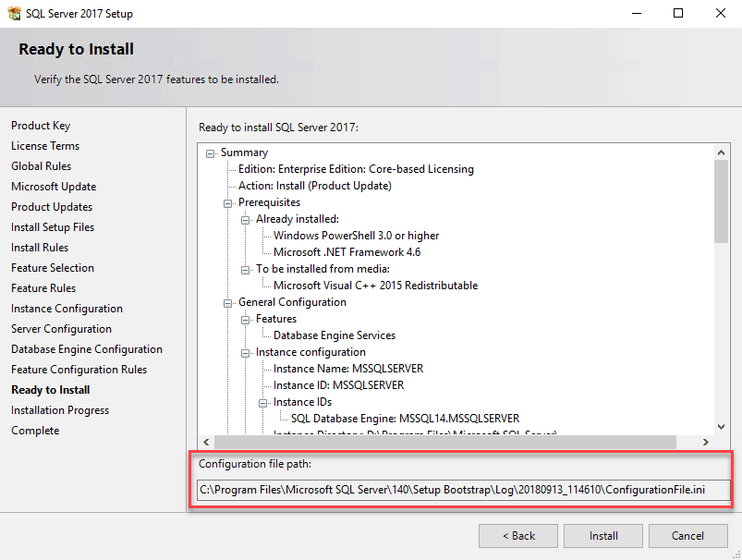The width and height of the screenshot is (742, 560).
Task: Click the Complete step
Action: click(x=35, y=431)
